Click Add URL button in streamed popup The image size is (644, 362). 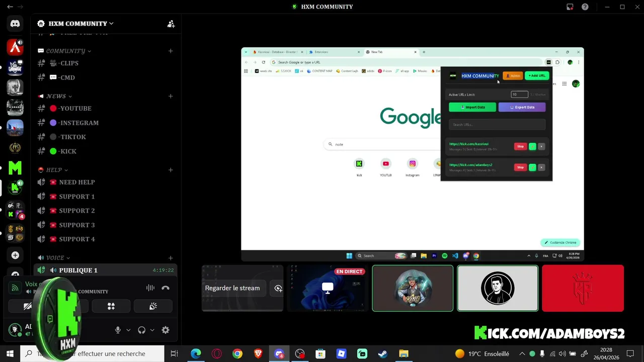coord(537,76)
